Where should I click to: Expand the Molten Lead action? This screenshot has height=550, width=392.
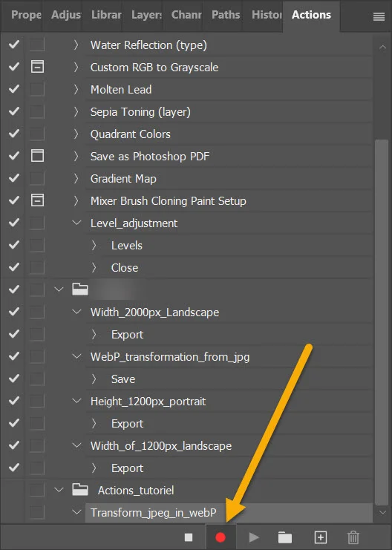pyautogui.click(x=76, y=89)
